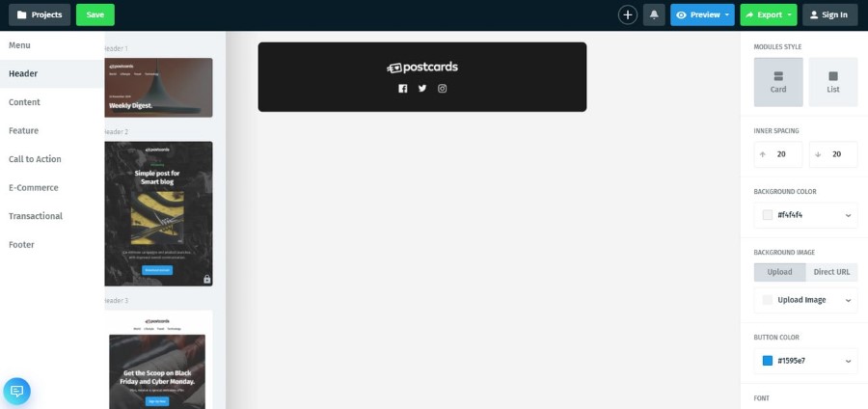Screen dimensions: 868x409
Task: Click the Instagram icon in the header module
Action: coord(443,89)
